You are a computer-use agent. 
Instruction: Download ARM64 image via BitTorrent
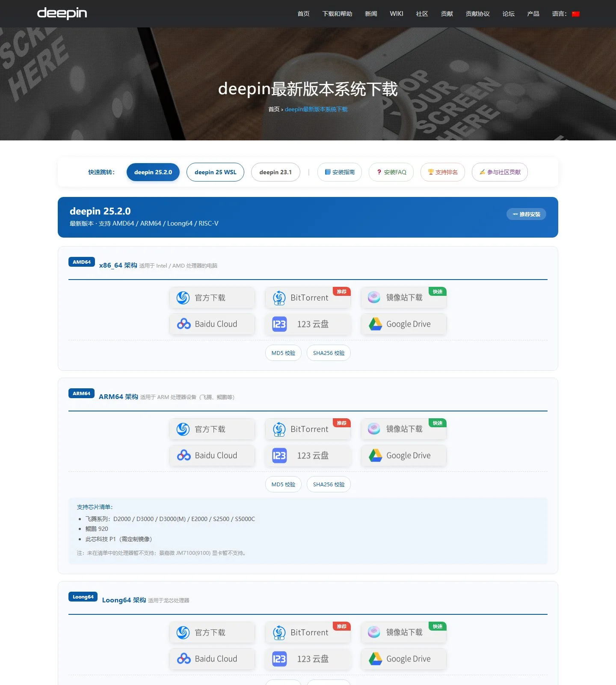308,429
